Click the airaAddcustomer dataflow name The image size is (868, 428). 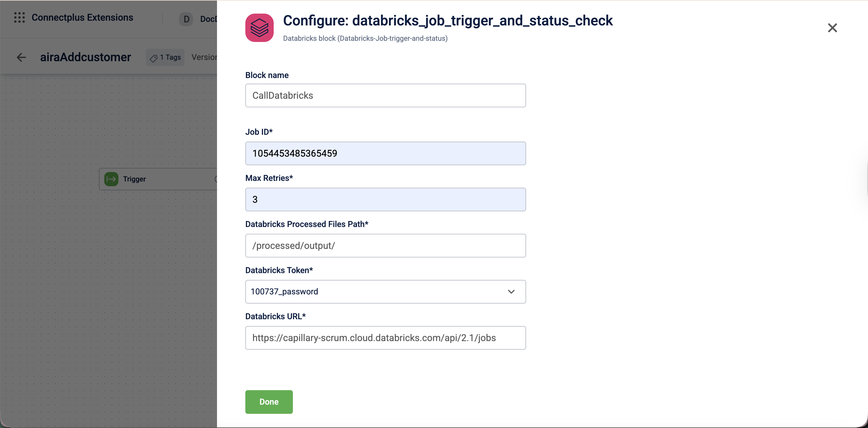coord(85,57)
